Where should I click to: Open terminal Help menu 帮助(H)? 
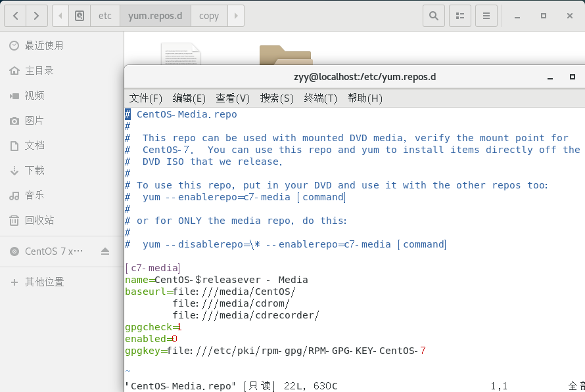coord(365,98)
